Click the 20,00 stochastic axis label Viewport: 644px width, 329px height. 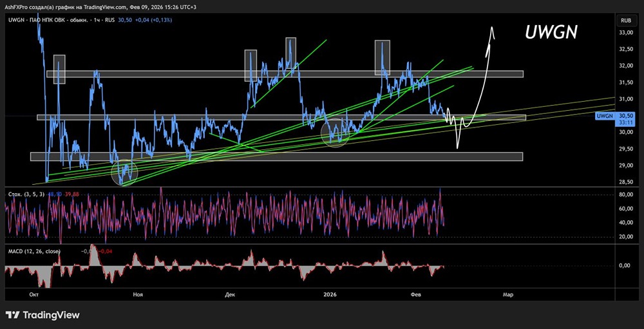[x=625, y=236]
